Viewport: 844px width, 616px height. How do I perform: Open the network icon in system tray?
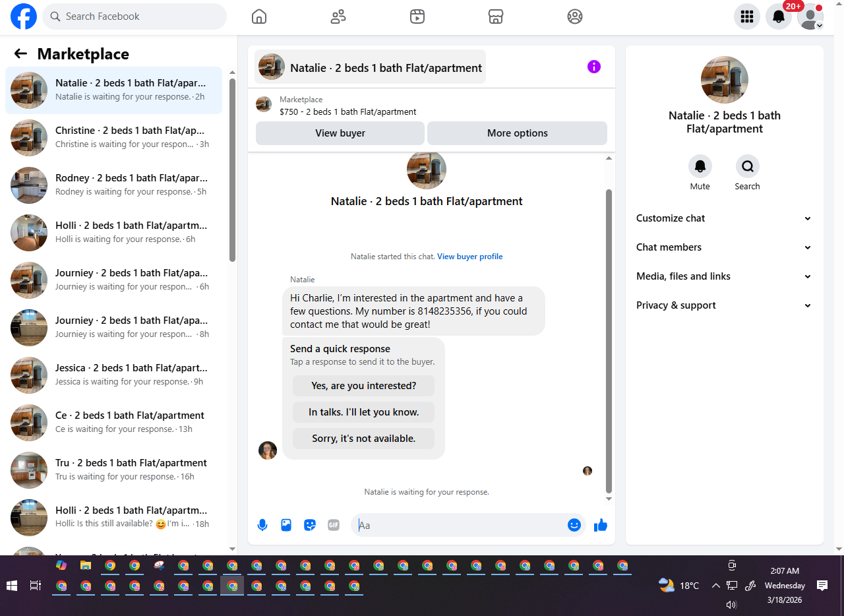tap(732, 586)
